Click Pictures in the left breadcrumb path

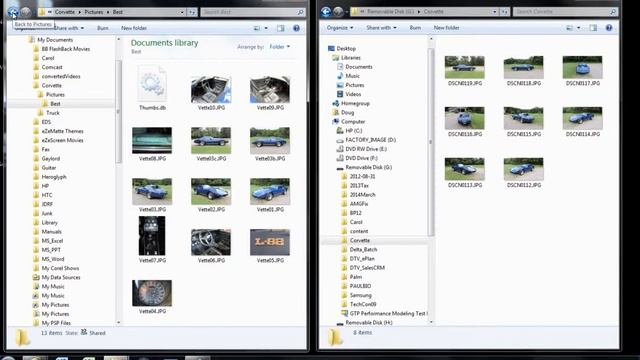click(x=93, y=12)
